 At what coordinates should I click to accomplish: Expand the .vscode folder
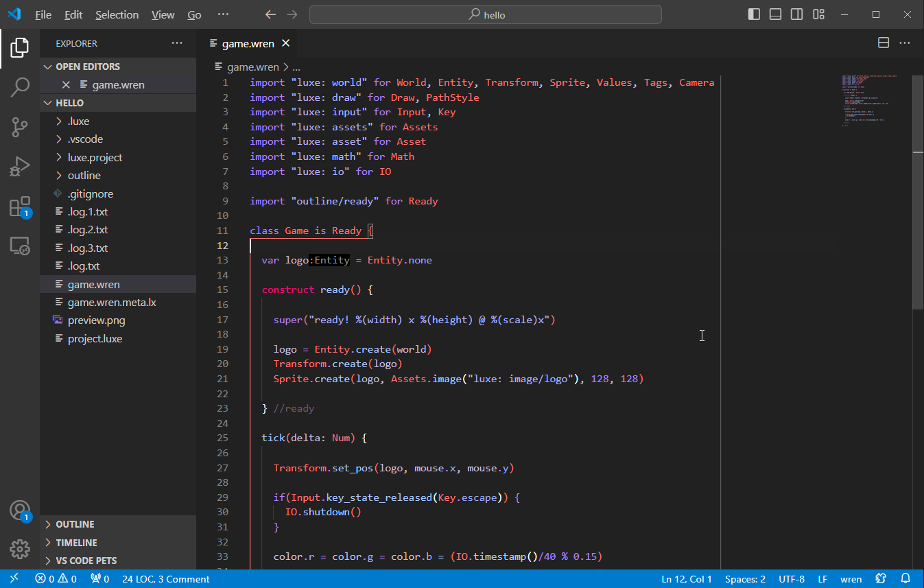coord(118,139)
